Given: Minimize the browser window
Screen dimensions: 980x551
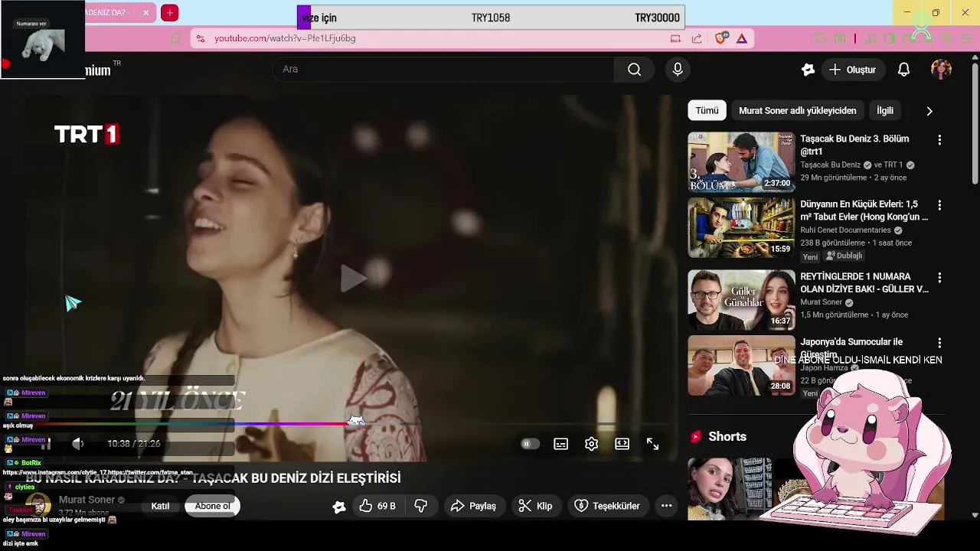Looking at the screenshot, I should click(x=907, y=13).
